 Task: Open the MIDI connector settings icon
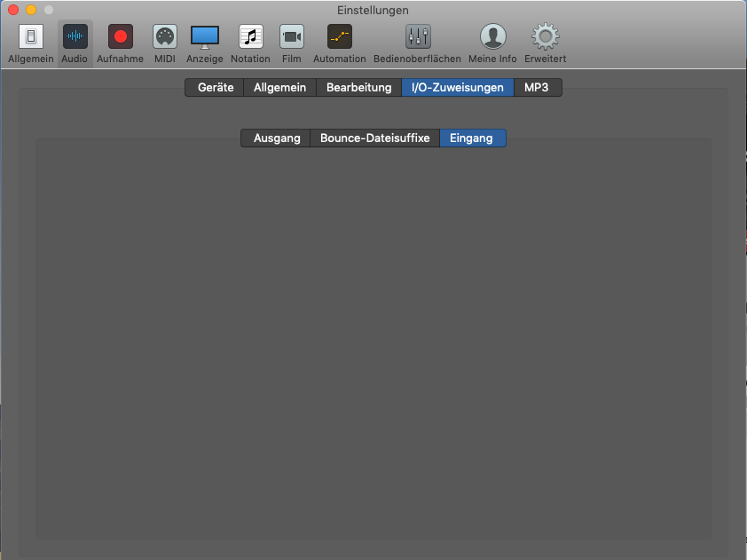[165, 36]
